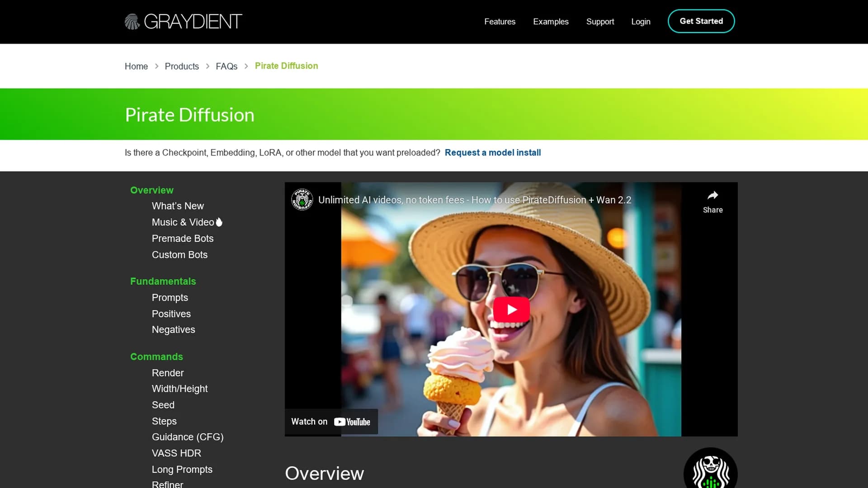Share the embedded YouTube video
Image resolution: width=868 pixels, height=488 pixels.
(712, 202)
